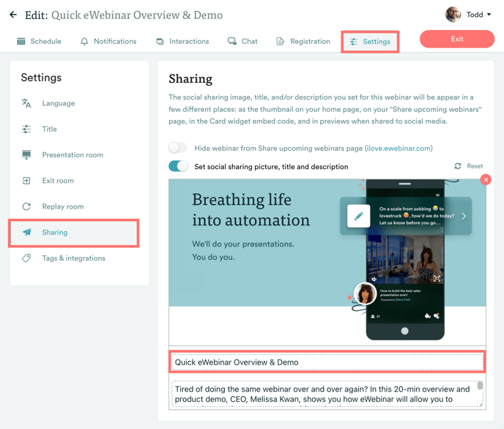
Task: Click the Notifications bell icon
Action: (84, 42)
